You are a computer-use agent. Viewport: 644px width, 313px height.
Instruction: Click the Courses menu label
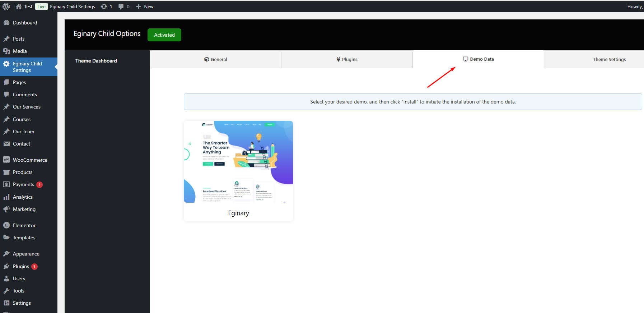(22, 119)
